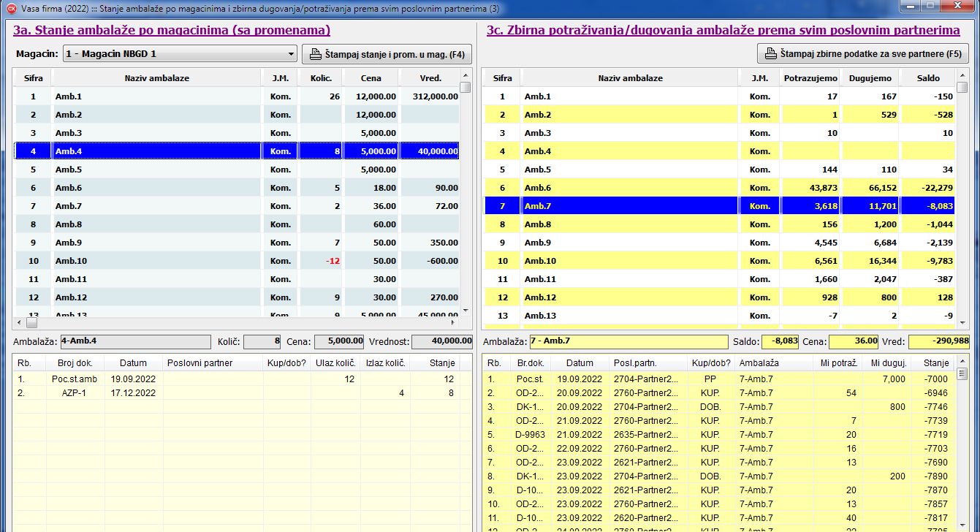
Task: Click 3c. Zbirna potraživanja/dugovanja heading
Action: coord(723,30)
